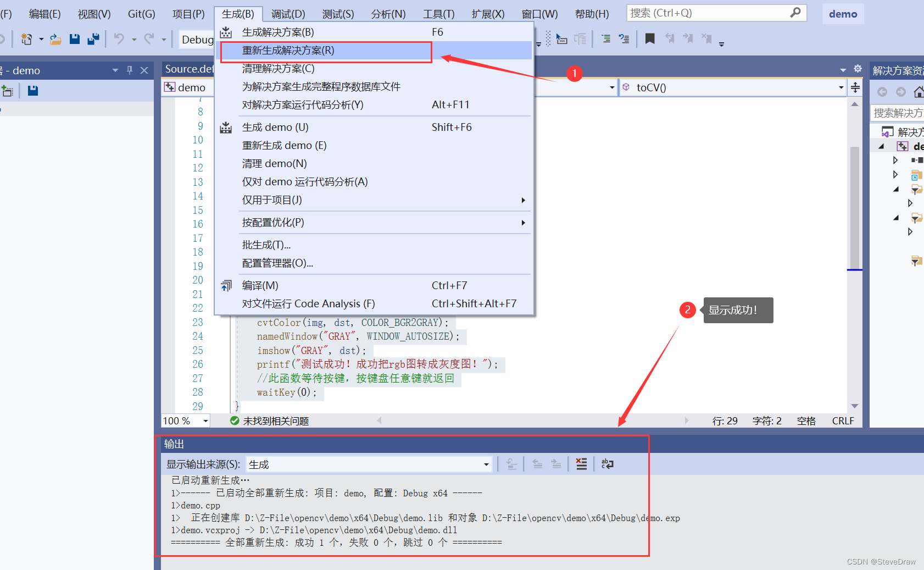Open the 显示输出来源 combo box

click(x=369, y=464)
